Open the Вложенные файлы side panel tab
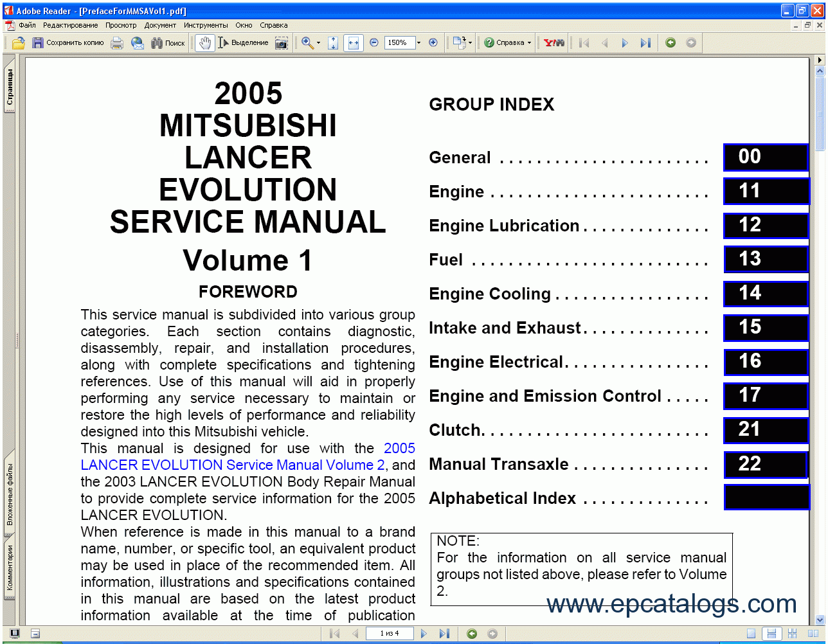 click(x=10, y=494)
